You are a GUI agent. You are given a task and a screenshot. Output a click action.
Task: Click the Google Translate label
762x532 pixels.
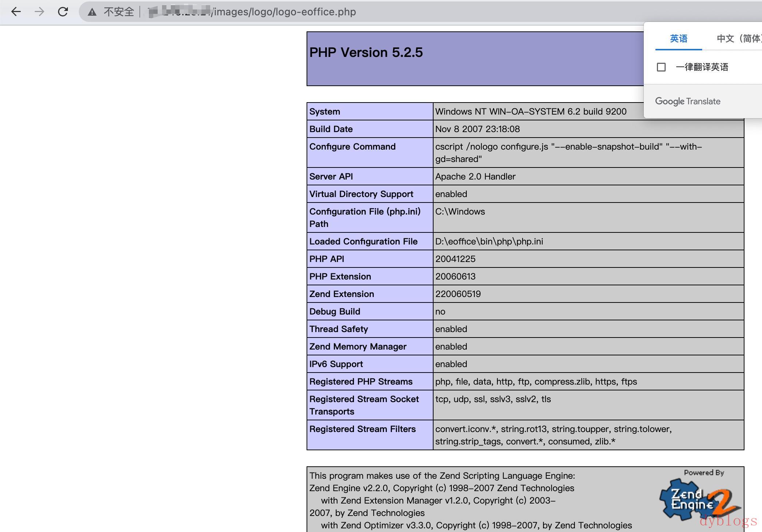click(688, 101)
